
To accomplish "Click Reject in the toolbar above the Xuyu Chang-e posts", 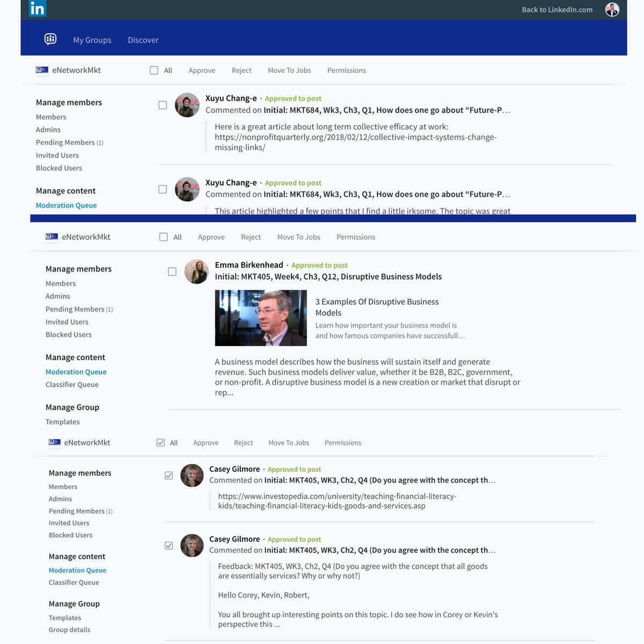I will (x=241, y=70).
